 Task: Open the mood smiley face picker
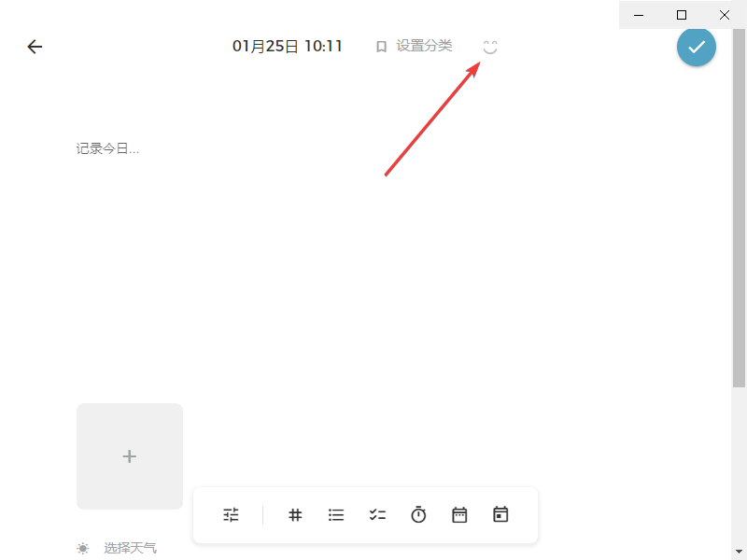[x=490, y=47]
